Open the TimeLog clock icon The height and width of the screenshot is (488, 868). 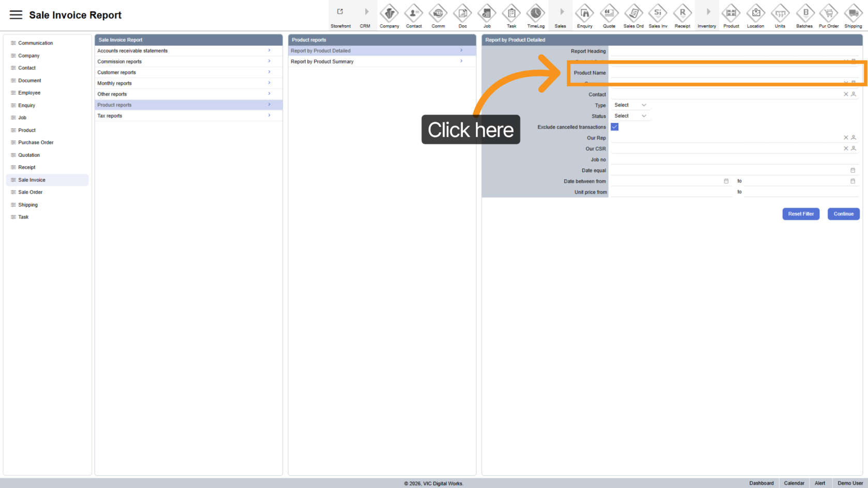pyautogui.click(x=536, y=13)
